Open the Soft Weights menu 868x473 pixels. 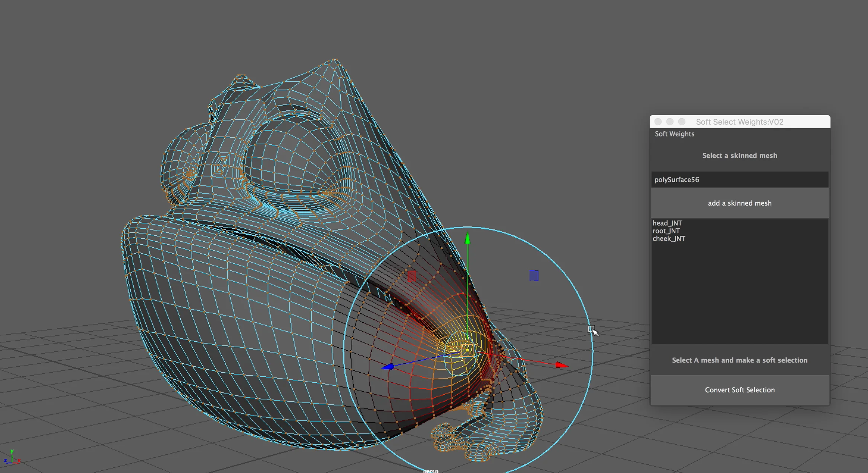pyautogui.click(x=674, y=134)
